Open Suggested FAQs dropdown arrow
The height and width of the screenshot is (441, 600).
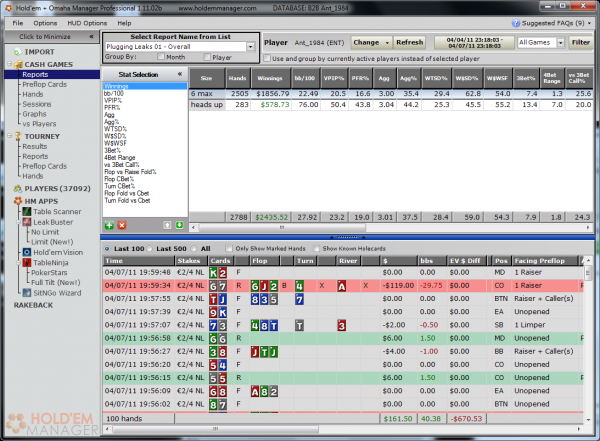(x=589, y=23)
